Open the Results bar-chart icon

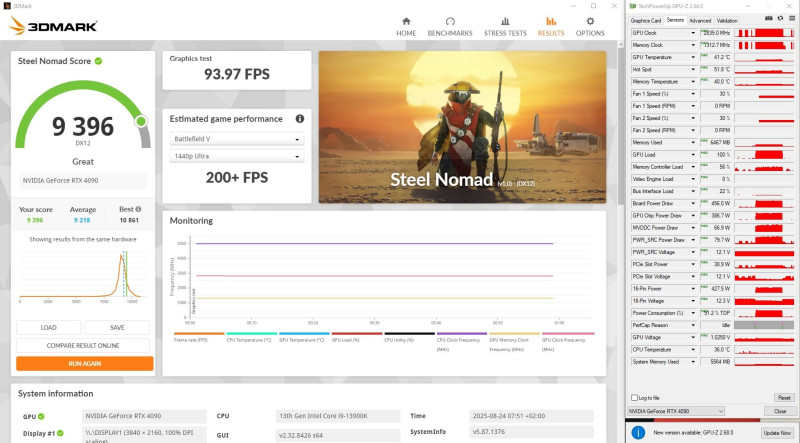551,21
